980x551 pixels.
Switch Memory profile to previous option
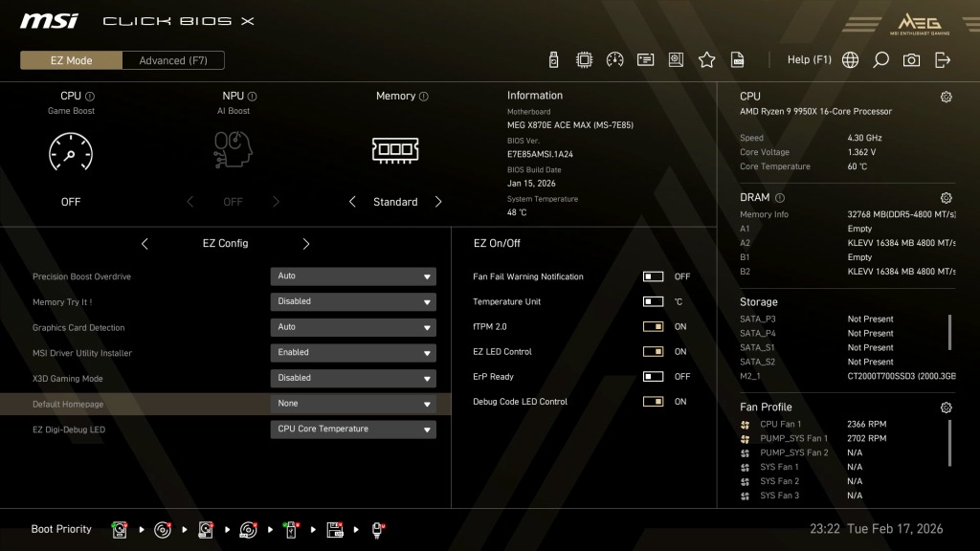[352, 202]
